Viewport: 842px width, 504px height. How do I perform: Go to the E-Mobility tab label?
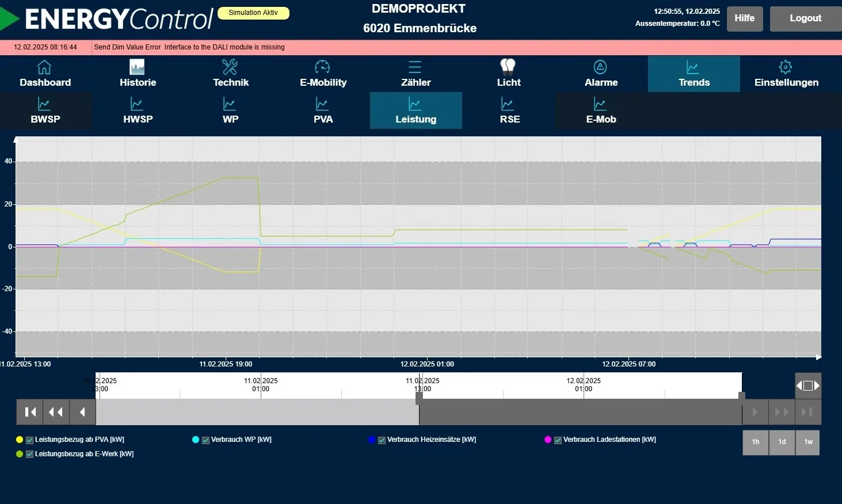(x=323, y=82)
